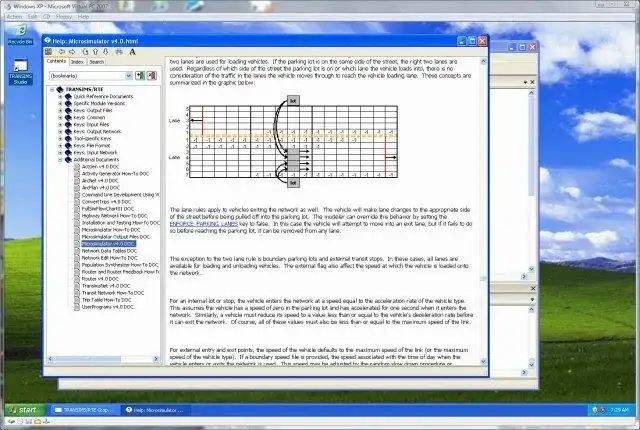Open the Edit menu in Virtual PC
Viewport: 640px width, 430px height.
click(x=33, y=17)
